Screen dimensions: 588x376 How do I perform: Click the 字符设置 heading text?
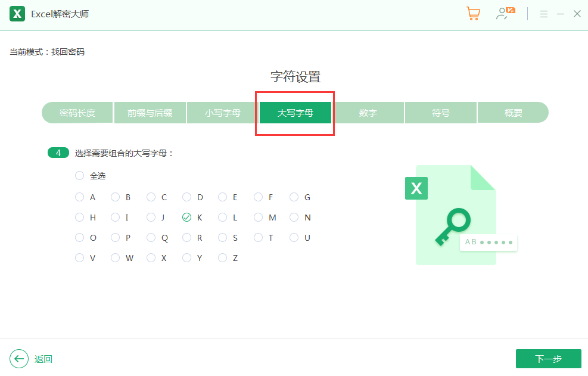[x=295, y=76]
